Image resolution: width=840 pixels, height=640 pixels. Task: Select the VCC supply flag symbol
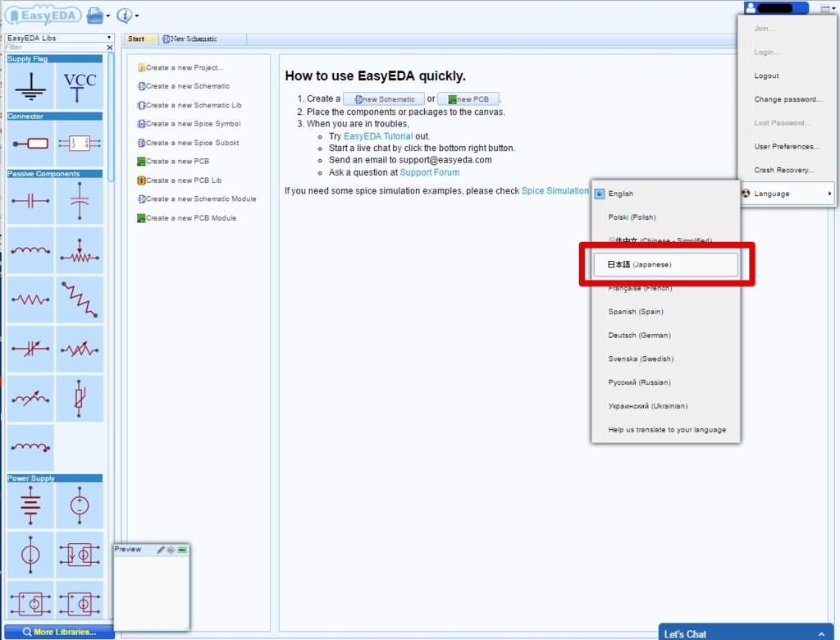80,86
